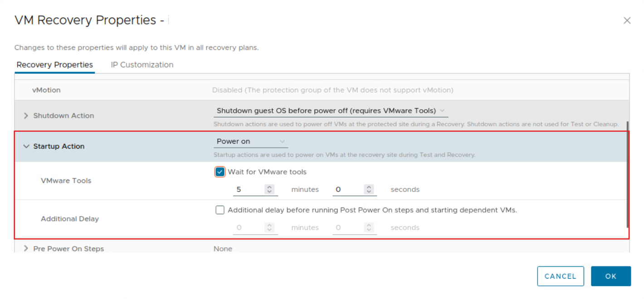Image resolution: width=644 pixels, height=299 pixels.
Task: Decrease VMware Tools wait minutes with down arrow
Action: click(269, 192)
